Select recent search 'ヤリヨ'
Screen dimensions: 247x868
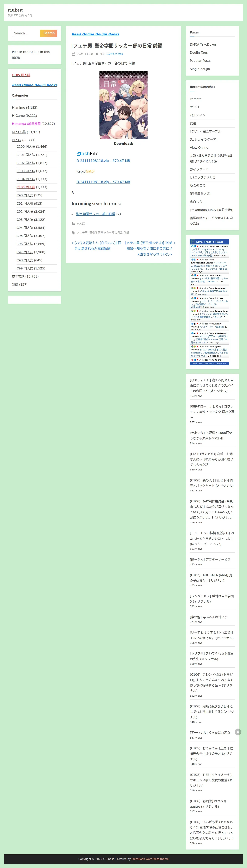click(194, 107)
